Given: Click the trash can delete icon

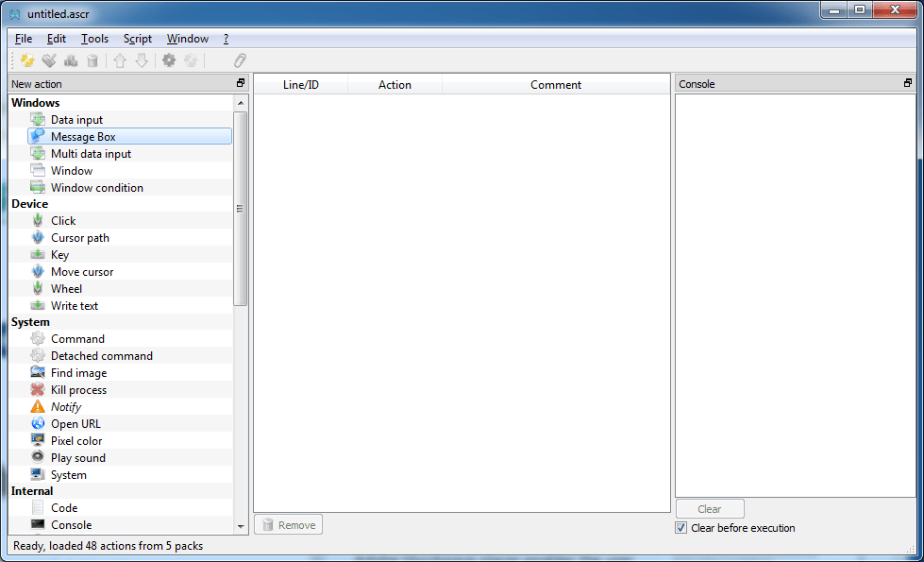Looking at the screenshot, I should (x=92, y=60).
